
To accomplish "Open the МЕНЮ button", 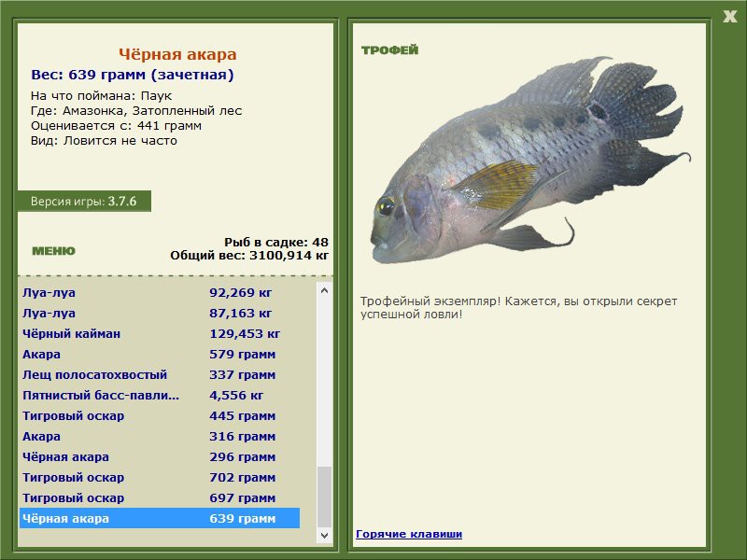I will click(x=53, y=251).
